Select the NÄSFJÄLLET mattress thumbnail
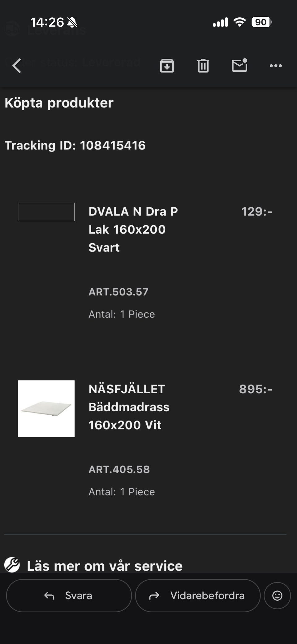The height and width of the screenshot is (644, 297). pyautogui.click(x=46, y=408)
